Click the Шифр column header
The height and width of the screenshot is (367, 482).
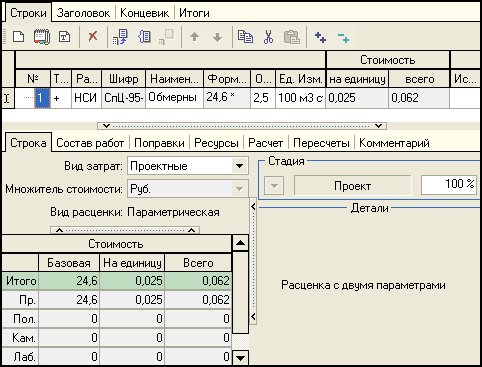123,79
